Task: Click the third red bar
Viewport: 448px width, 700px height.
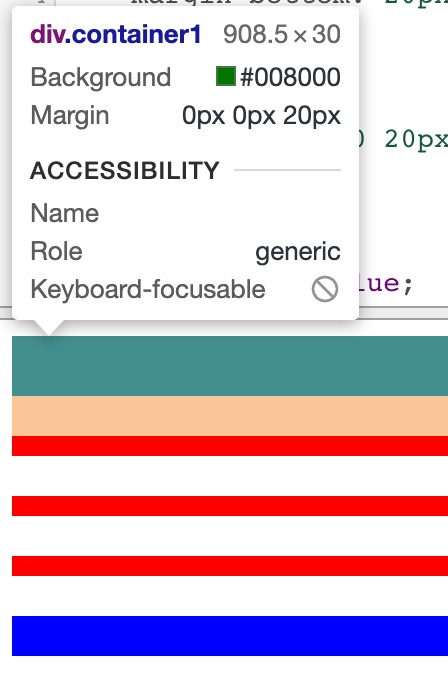Action: (x=230, y=566)
